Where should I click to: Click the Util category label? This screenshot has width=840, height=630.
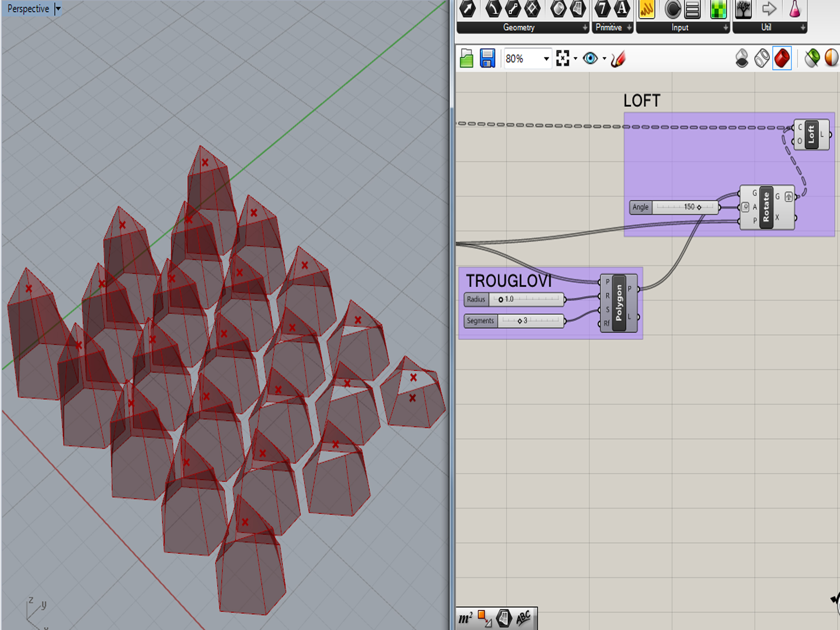(x=766, y=27)
